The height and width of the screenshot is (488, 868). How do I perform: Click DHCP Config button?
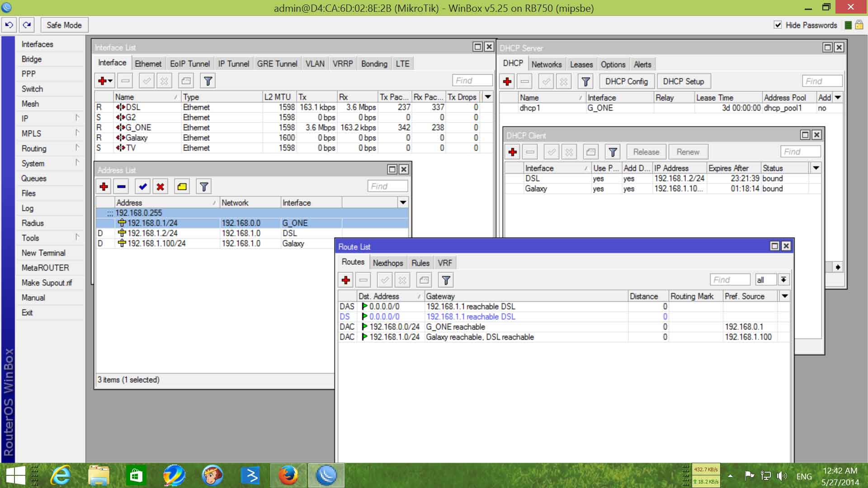pyautogui.click(x=627, y=81)
